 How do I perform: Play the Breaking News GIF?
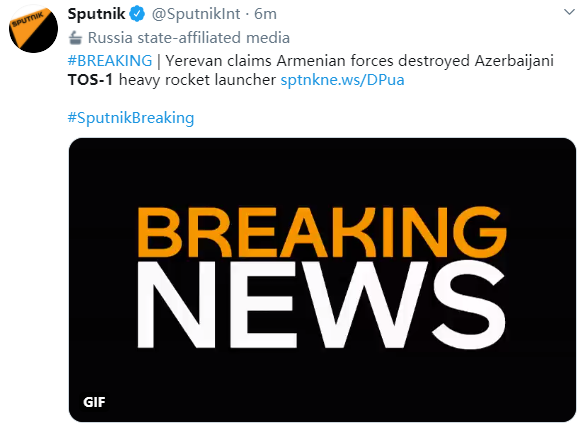click(322, 280)
